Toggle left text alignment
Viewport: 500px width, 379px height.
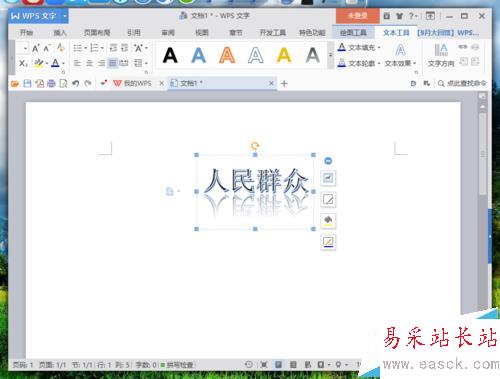tap(77, 63)
